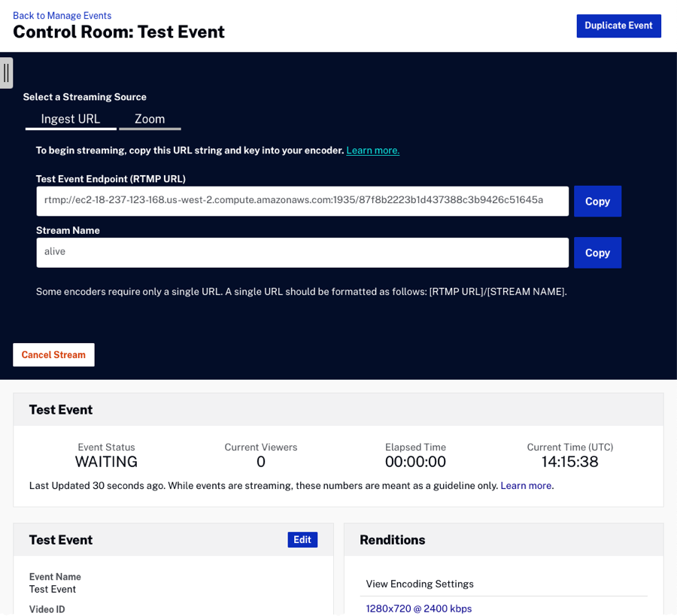
Task: Click the Current Viewers count
Action: pyautogui.click(x=261, y=462)
